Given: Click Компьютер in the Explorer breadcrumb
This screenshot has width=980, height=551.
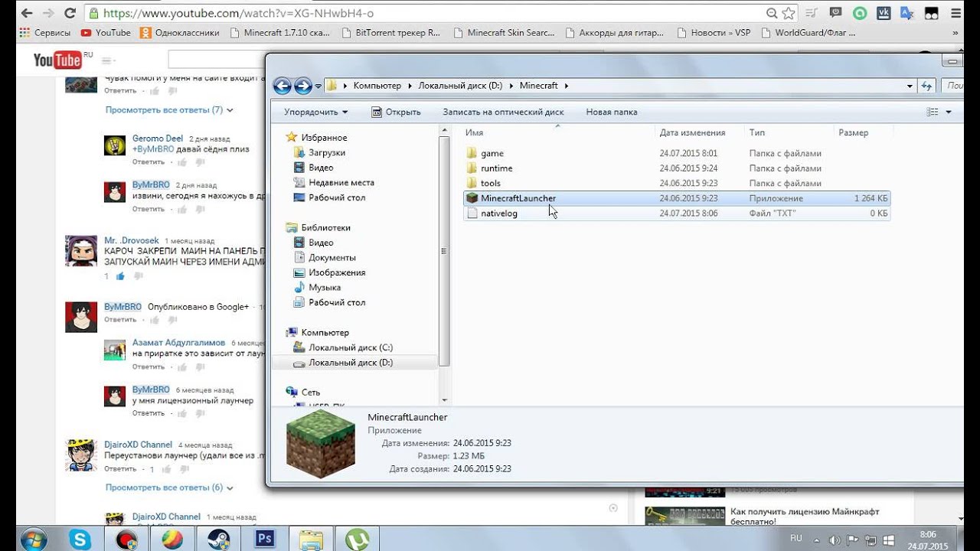Looking at the screenshot, I should pos(377,86).
